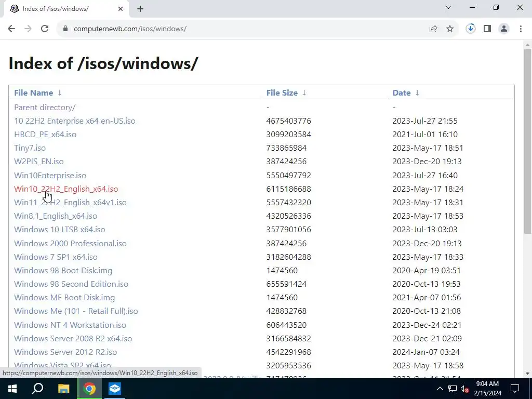Open the network tray icon
Screen dimensions: 532x399
453,389
